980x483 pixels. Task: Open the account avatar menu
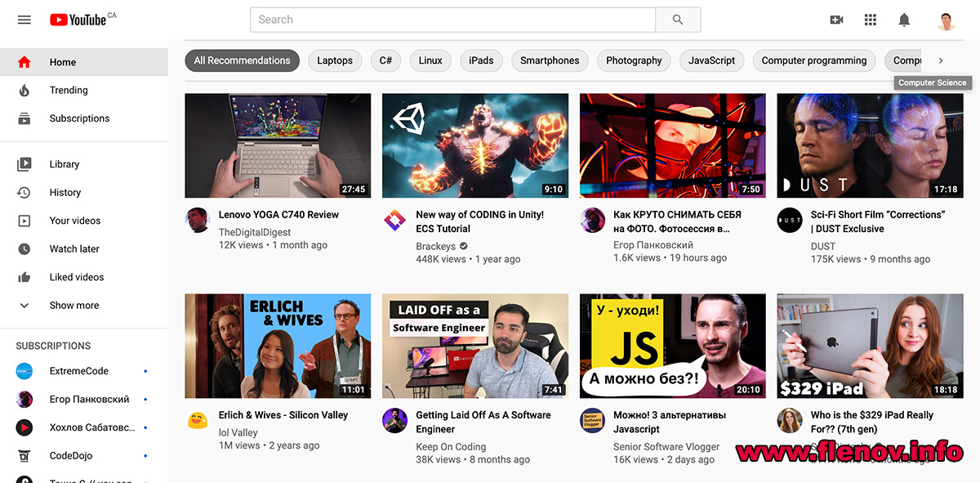pyautogui.click(x=947, y=20)
